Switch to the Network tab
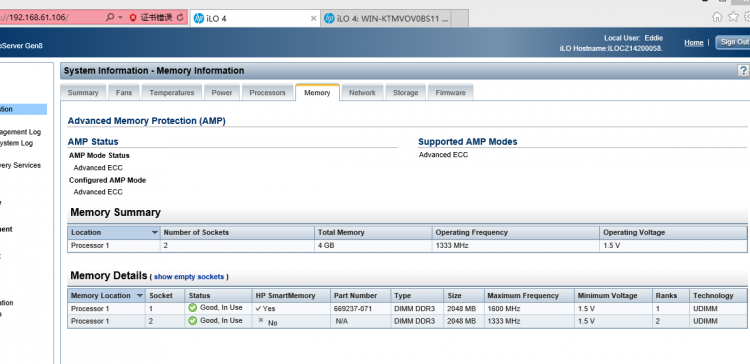The width and height of the screenshot is (750, 364). click(362, 93)
